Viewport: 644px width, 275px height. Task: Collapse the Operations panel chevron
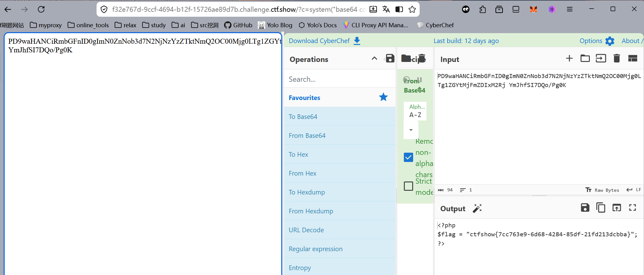click(x=374, y=58)
